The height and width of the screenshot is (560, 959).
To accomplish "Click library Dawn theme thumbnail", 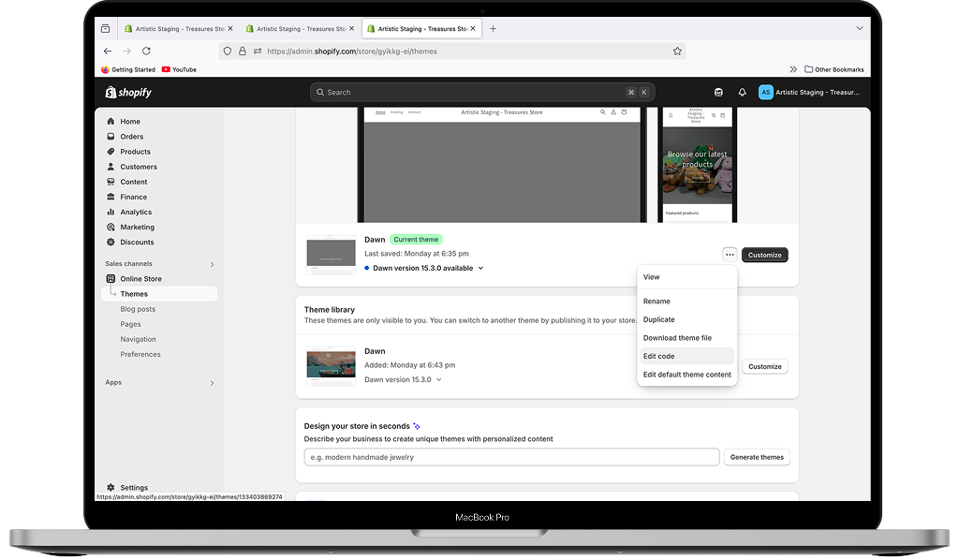I will pyautogui.click(x=331, y=367).
